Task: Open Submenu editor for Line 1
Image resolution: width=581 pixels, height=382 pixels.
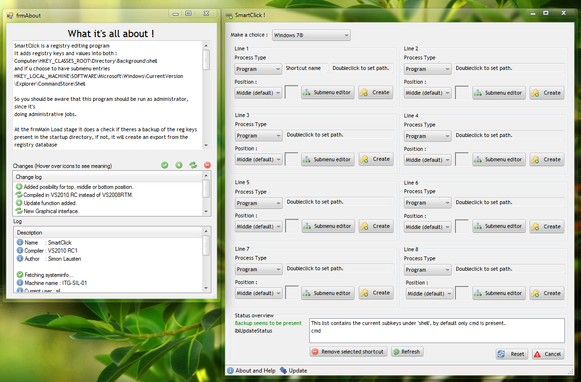Action: 328,93
